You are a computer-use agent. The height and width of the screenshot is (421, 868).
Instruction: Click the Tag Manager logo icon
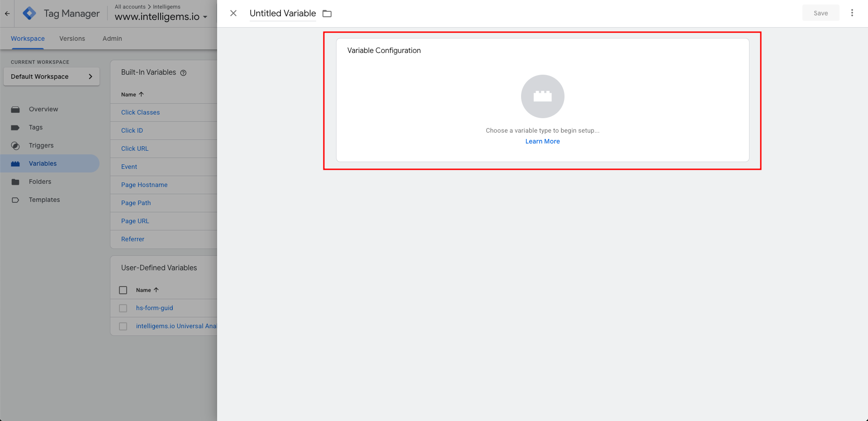[29, 14]
